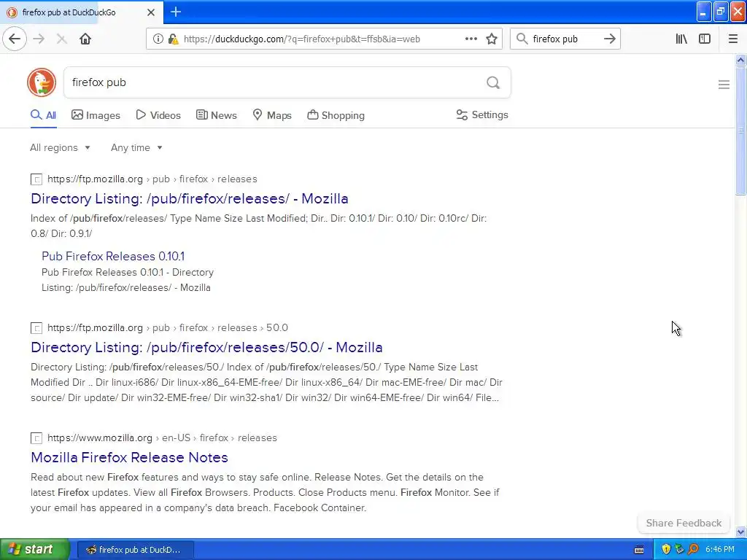The image size is (747, 560).
Task: Open Directory Listing /pub/firefox/releases/ link
Action: [189, 198]
